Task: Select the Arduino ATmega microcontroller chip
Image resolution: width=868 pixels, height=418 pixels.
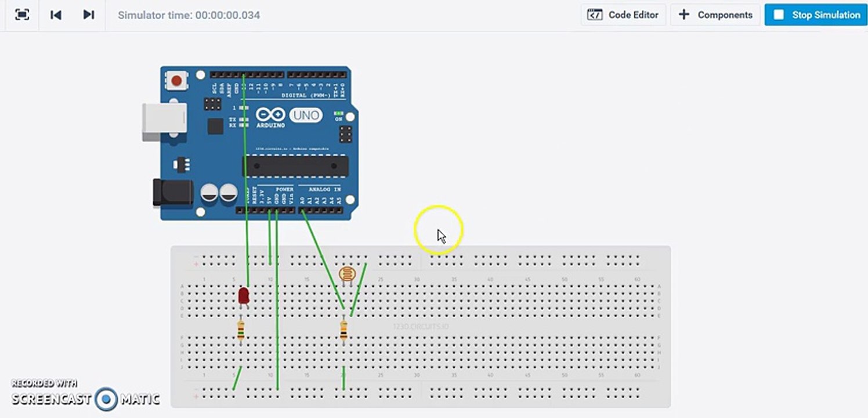Action: pyautogui.click(x=295, y=166)
